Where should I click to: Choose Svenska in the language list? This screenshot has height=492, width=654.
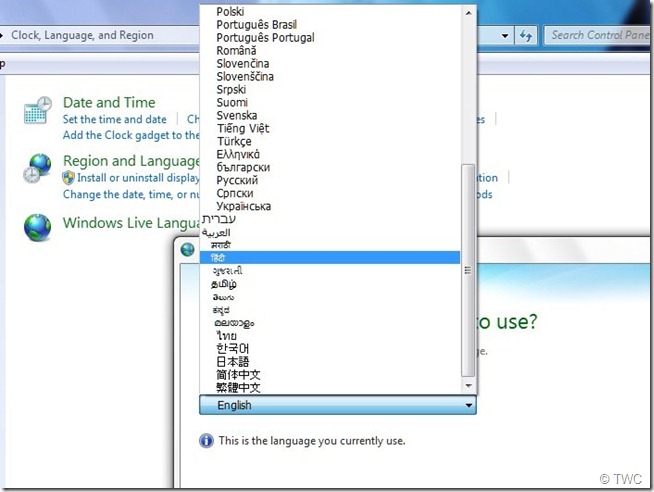click(x=331, y=115)
